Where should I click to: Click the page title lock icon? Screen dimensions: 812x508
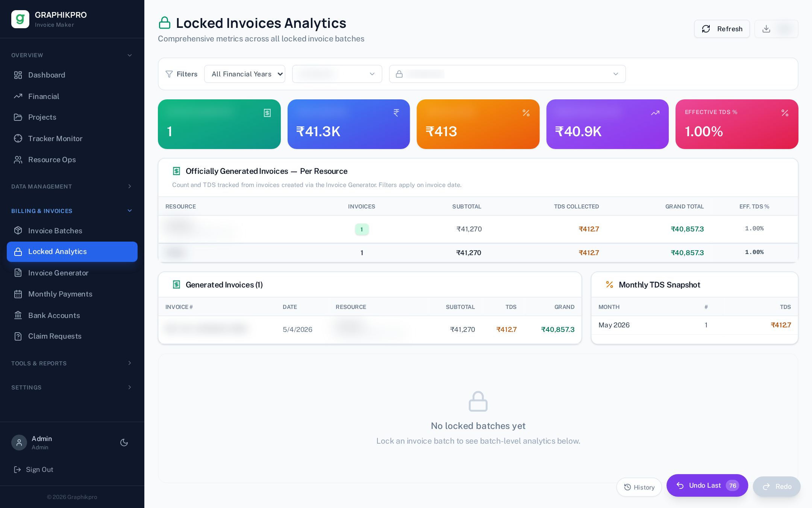tap(165, 23)
